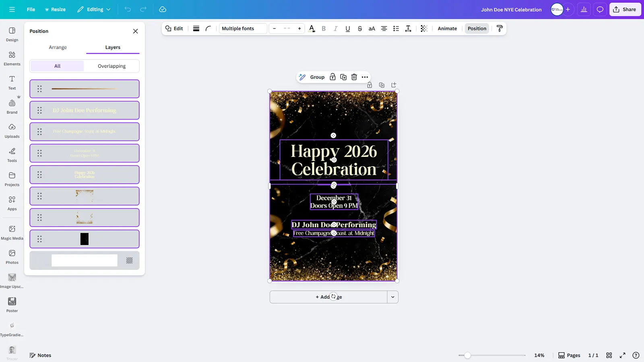Lock the selected elements
Screen dimensions: 644x362
[332, 77]
